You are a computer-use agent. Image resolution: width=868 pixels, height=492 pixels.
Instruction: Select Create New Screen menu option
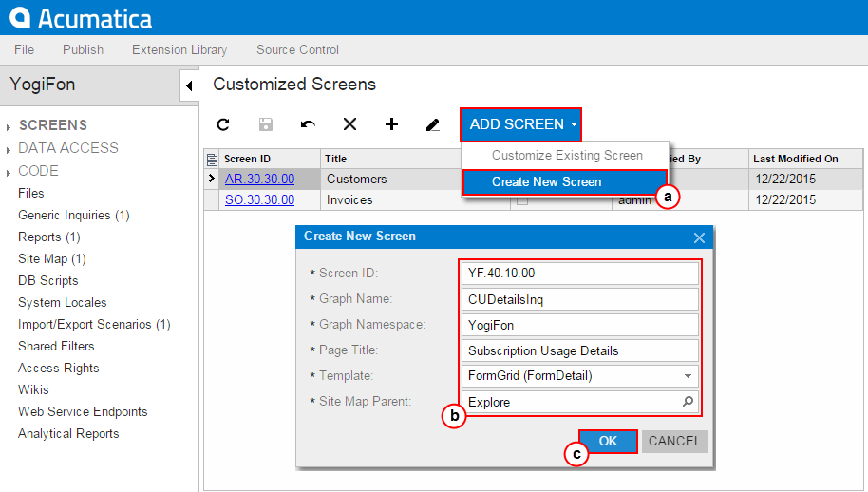tap(546, 181)
